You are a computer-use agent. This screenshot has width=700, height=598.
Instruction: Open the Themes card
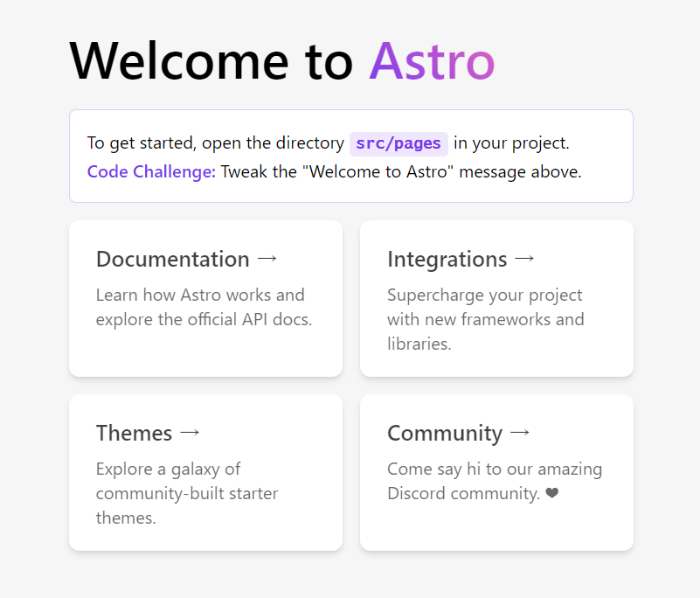(x=205, y=472)
